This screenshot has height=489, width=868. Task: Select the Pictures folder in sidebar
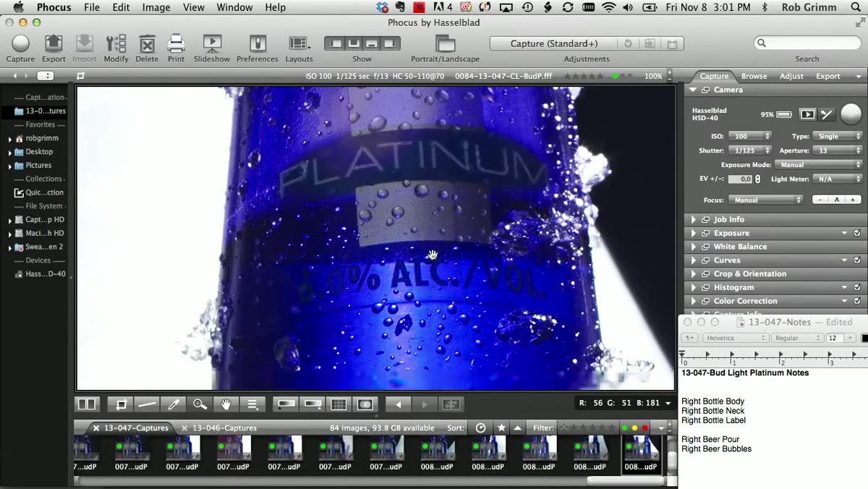38,166
